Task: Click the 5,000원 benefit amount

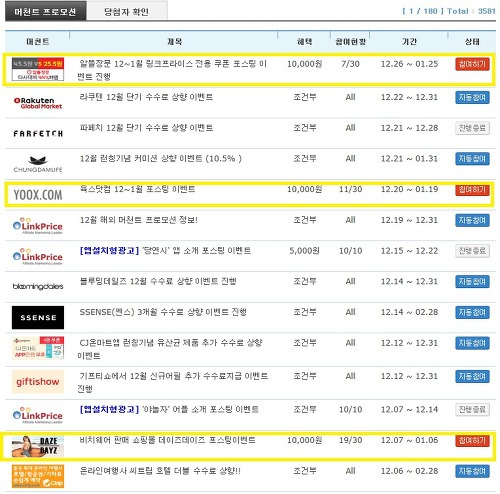Action: tap(304, 251)
